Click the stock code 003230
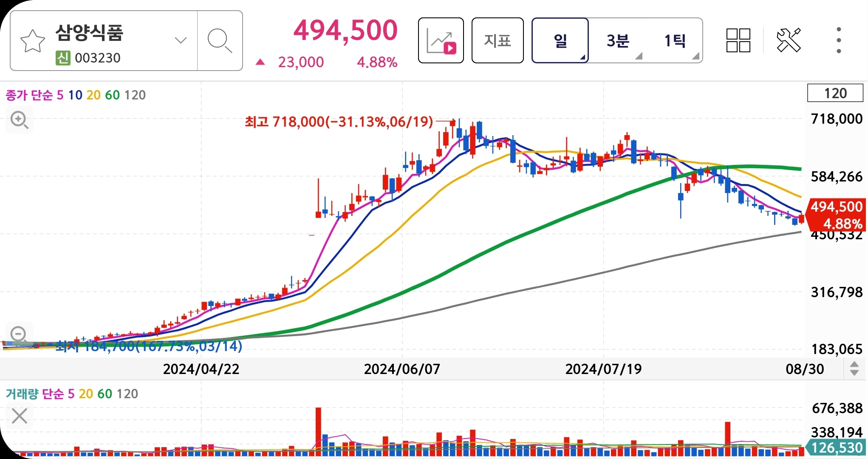 click(98, 58)
